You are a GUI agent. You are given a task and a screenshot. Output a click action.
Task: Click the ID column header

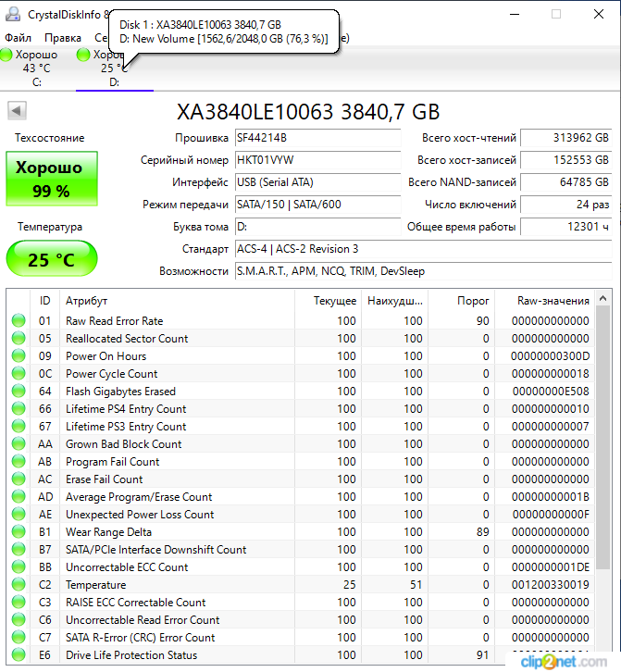[x=45, y=301]
